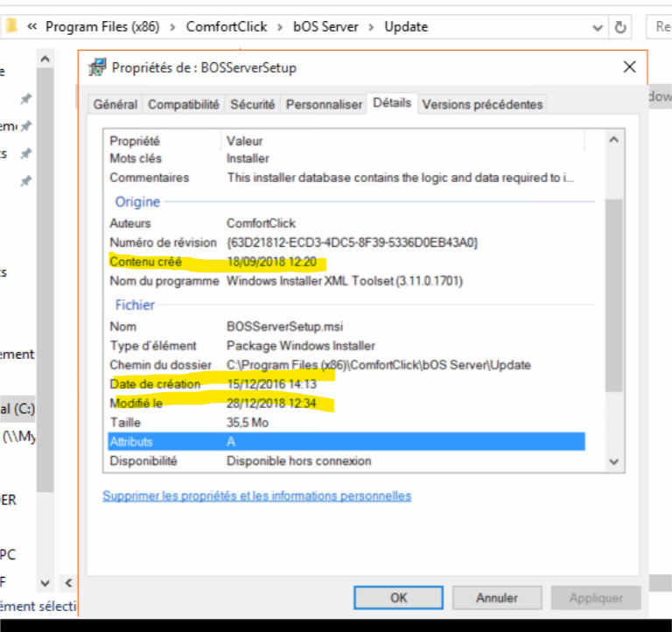Click the BOSServerSetup installer icon in title bar
The width and height of the screenshot is (672, 632).
pos(97,67)
